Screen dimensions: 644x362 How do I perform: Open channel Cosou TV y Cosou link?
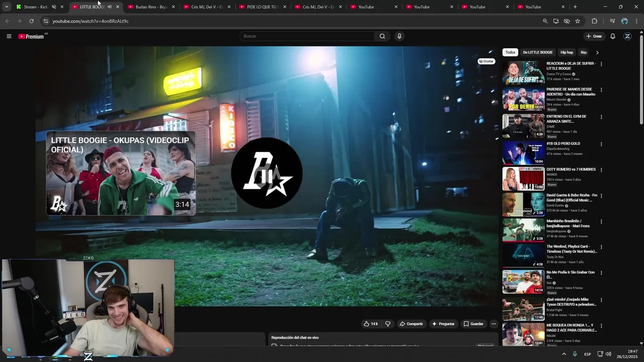[558, 74]
